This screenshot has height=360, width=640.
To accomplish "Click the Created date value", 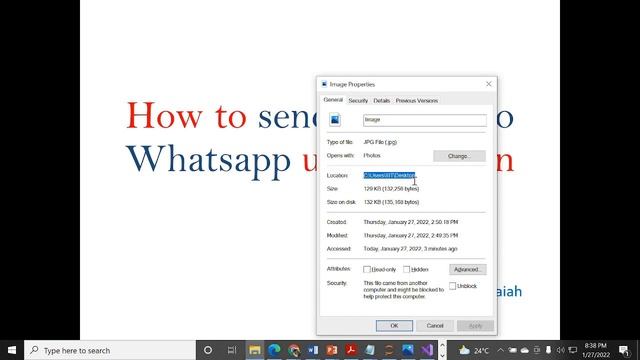I will pos(411,222).
